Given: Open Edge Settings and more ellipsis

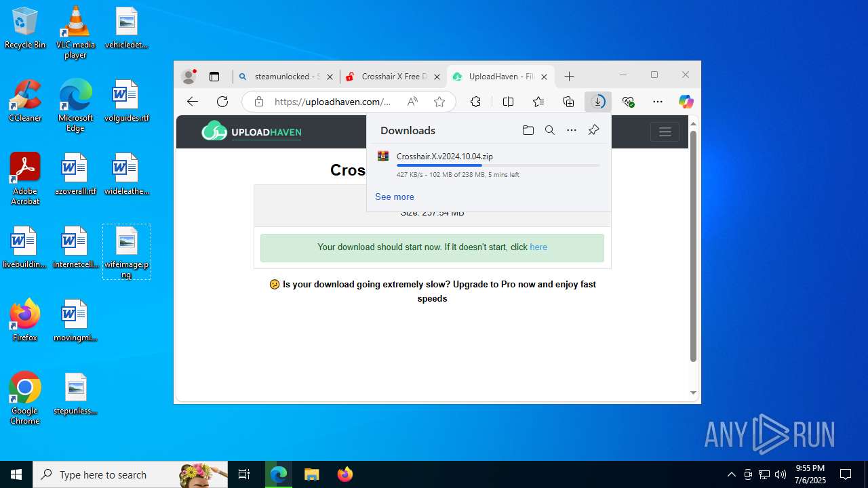Looking at the screenshot, I should (x=658, y=102).
